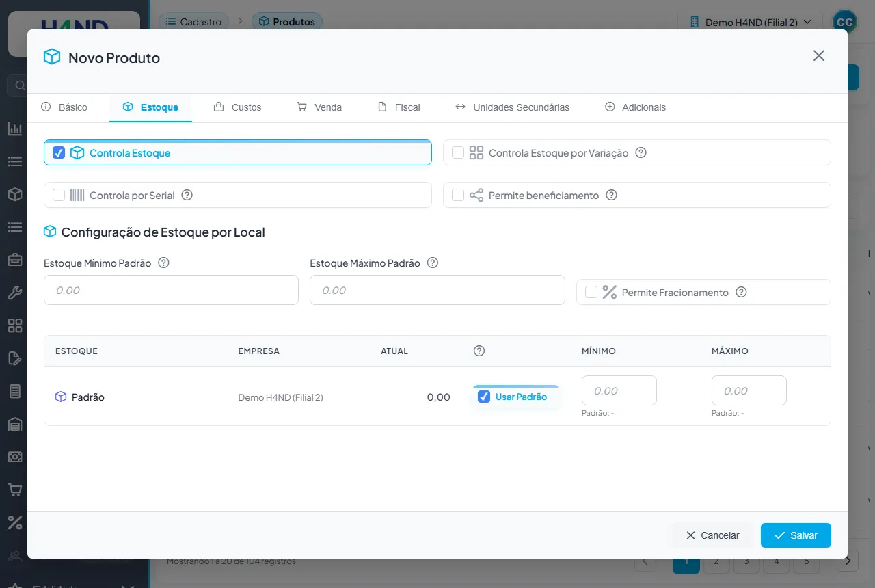Enable Controla por Serial checkbox
Screen dimensions: 875x588
pyautogui.click(x=59, y=195)
